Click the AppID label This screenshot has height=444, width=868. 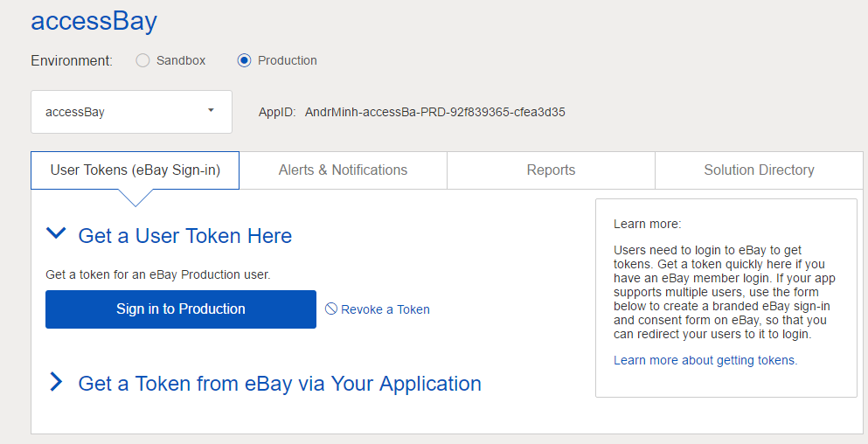(x=277, y=113)
